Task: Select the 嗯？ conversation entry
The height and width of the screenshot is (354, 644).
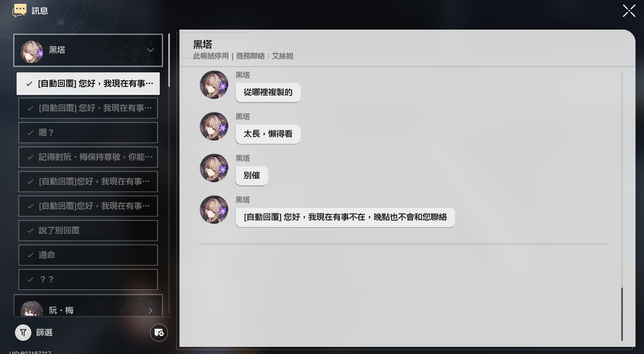Action: pyautogui.click(x=88, y=133)
